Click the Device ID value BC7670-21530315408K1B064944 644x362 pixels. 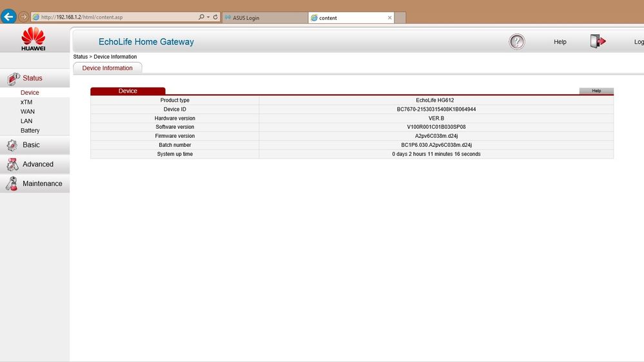[x=436, y=109]
